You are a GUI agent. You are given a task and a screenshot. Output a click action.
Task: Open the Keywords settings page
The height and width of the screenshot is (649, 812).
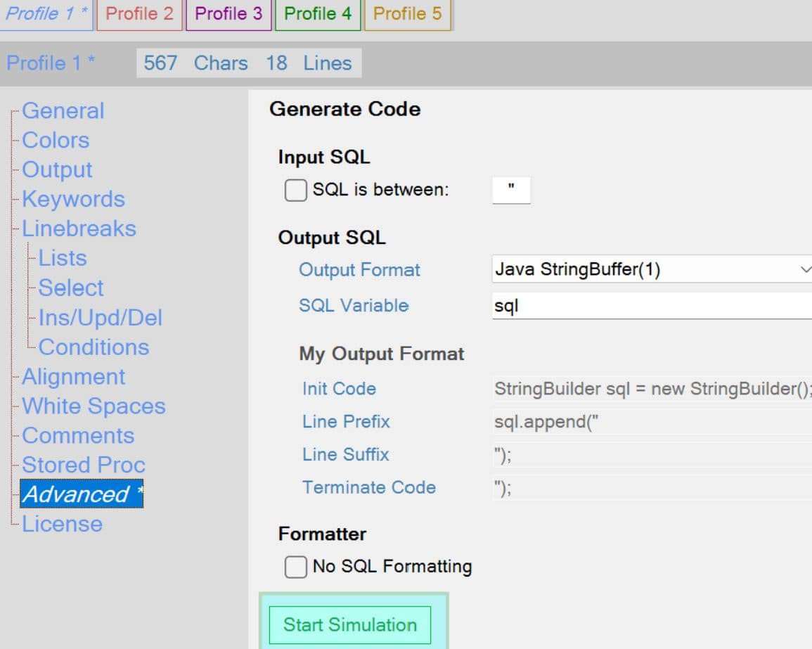(x=73, y=200)
